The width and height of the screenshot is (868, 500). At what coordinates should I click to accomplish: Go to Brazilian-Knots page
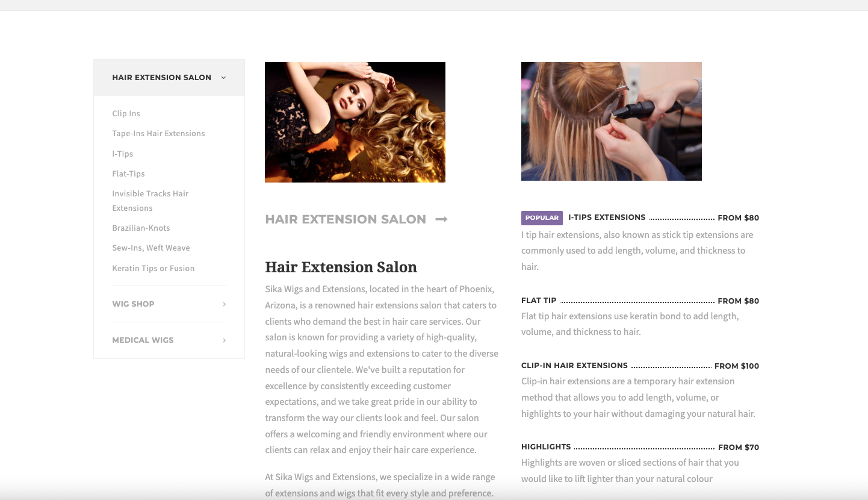pyautogui.click(x=141, y=228)
